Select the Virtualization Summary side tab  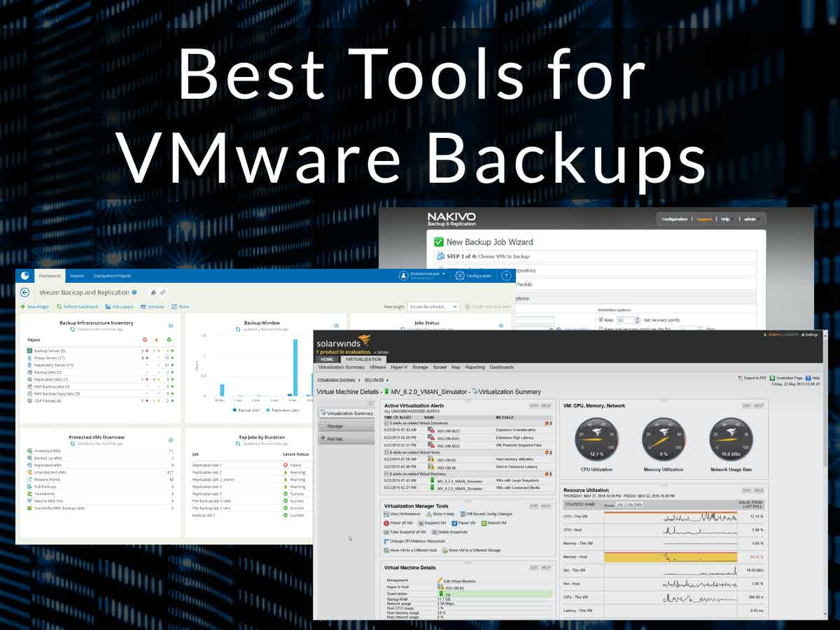346,413
